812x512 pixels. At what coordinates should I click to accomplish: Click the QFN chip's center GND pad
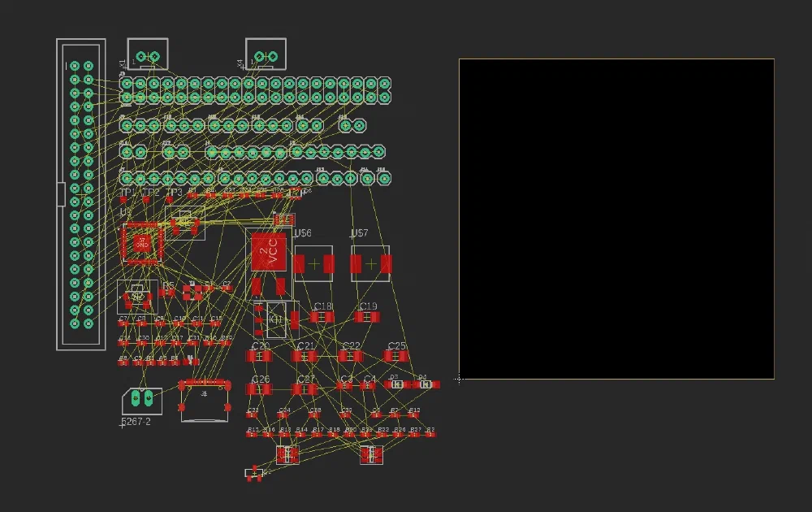click(142, 243)
